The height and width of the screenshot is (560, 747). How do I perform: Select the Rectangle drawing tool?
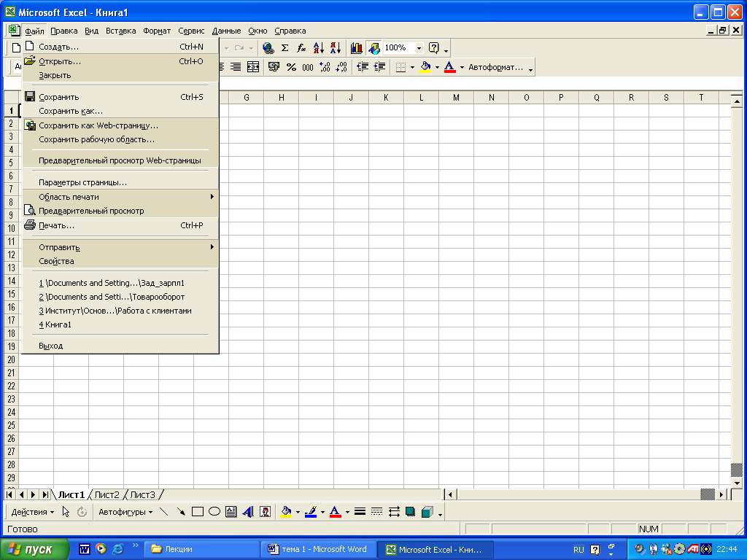pyautogui.click(x=198, y=512)
